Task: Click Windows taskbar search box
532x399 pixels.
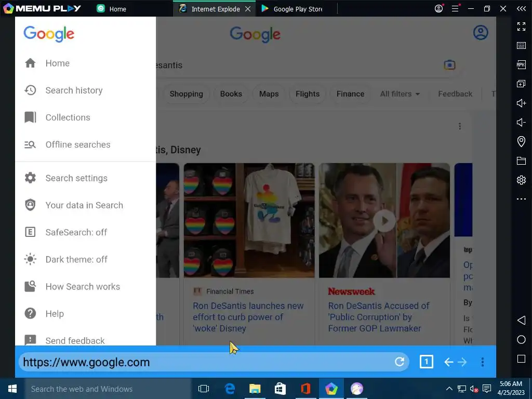Action: coord(108,389)
